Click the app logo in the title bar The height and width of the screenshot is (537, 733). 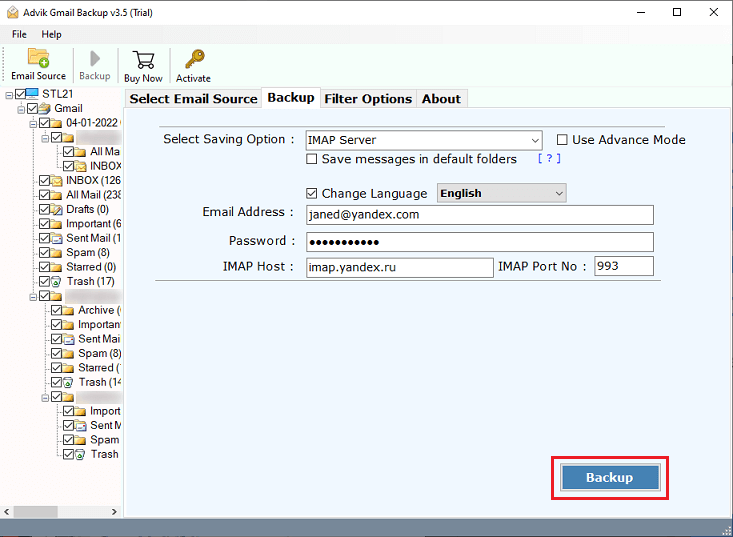(x=13, y=12)
